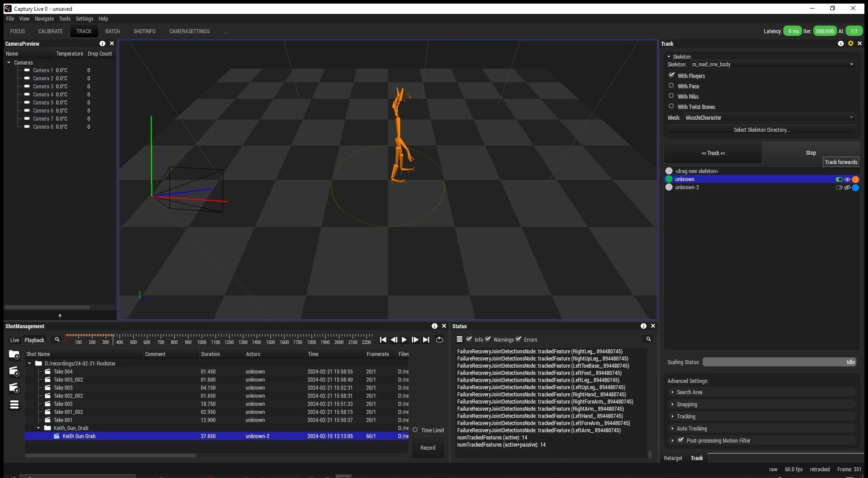Show the unknown-2 skeleton via eye icon
Image resolution: width=868 pixels, height=478 pixels.
click(x=847, y=188)
